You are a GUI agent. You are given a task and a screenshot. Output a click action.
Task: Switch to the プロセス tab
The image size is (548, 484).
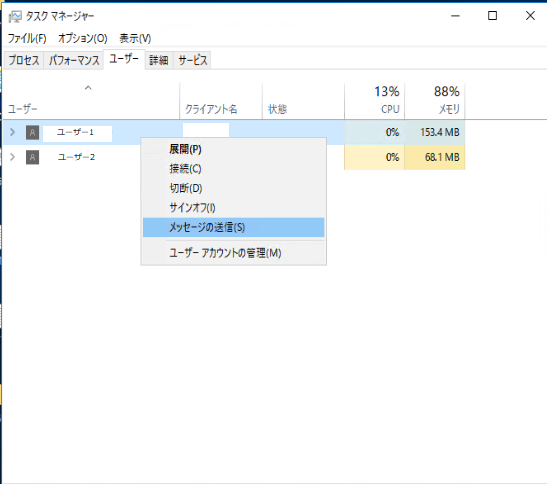pyautogui.click(x=24, y=60)
